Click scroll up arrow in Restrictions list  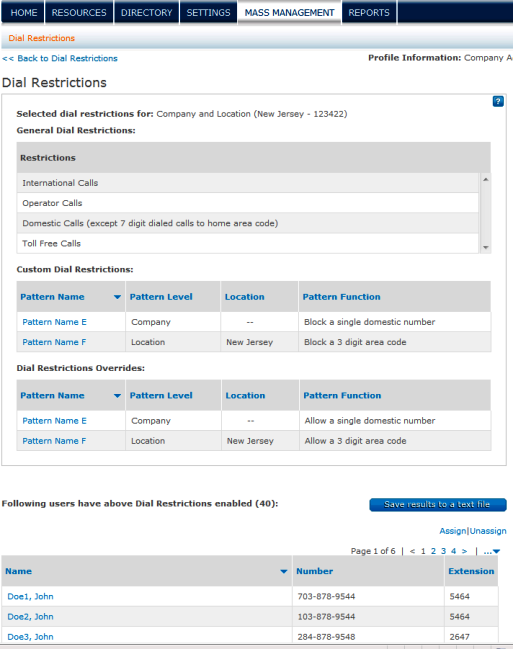click(x=486, y=179)
